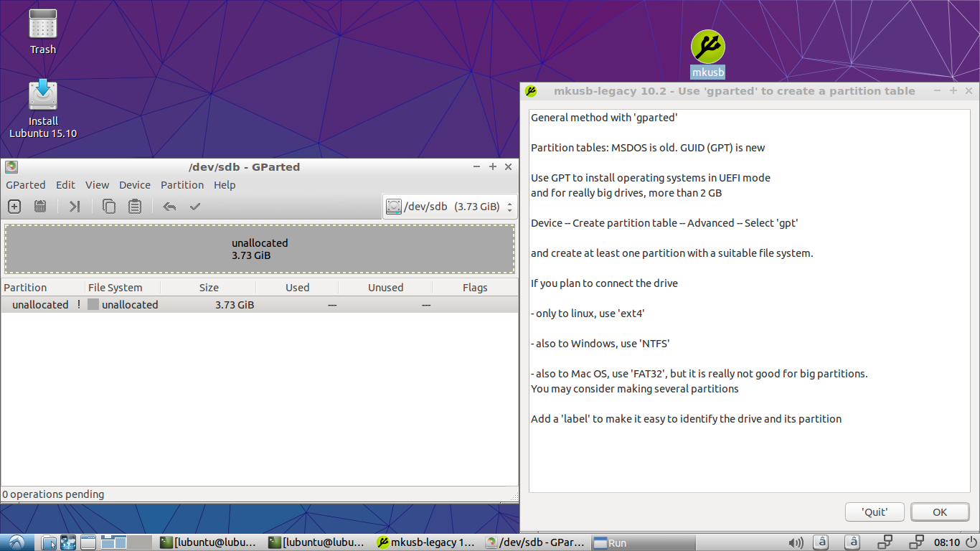
Task: Switch to the empty workspace in the pager
Action: [140, 543]
